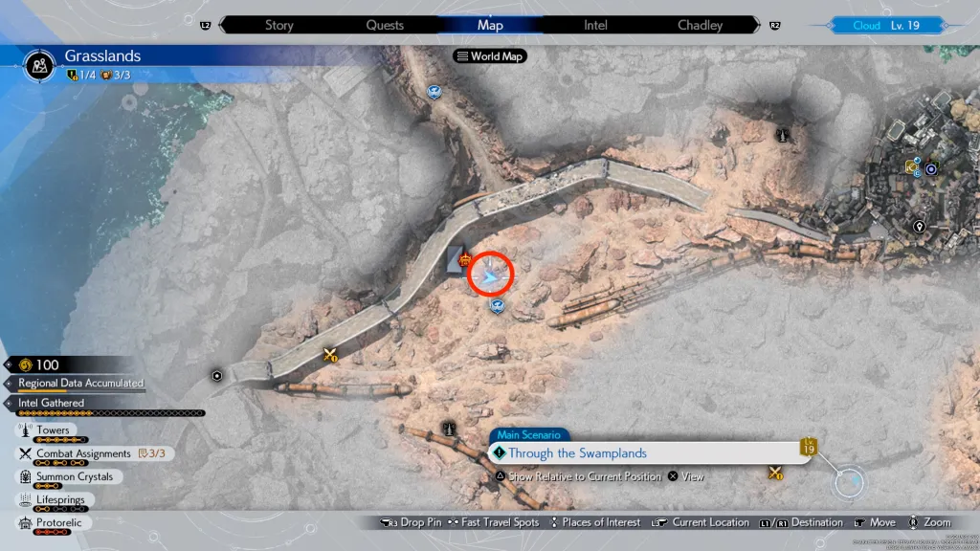This screenshot has width=980, height=551.
Task: Select the Combat Assignments intel category
Action: pos(83,453)
